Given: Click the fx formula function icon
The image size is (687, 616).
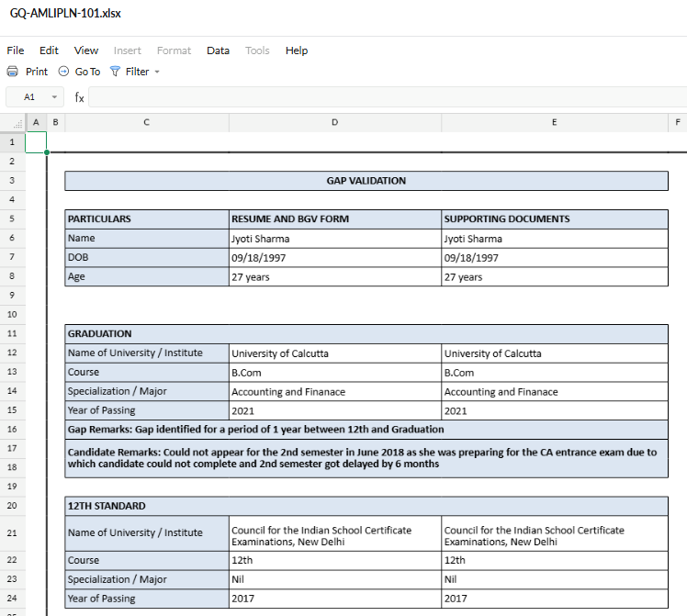Looking at the screenshot, I should tap(80, 97).
